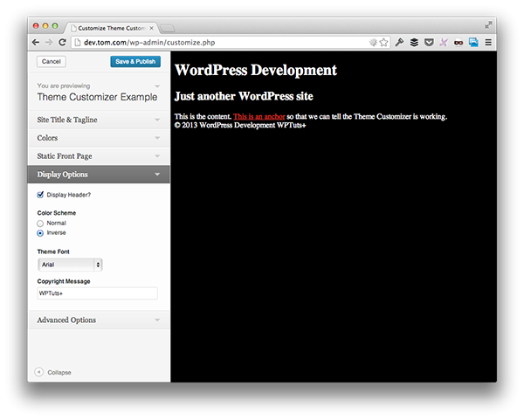Viewport: 524px width, 420px height.
Task: Click the page icon in address bar
Action: click(x=78, y=43)
